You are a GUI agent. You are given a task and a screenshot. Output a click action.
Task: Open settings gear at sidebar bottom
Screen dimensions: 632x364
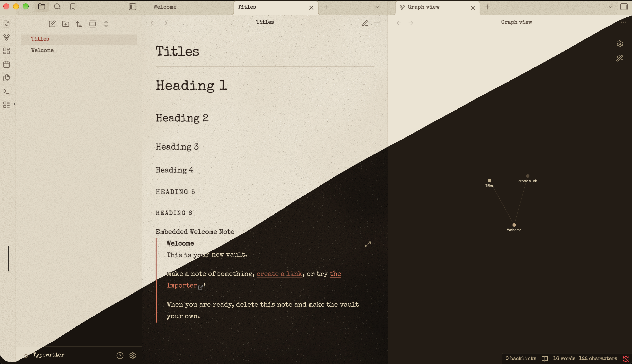[133, 356]
